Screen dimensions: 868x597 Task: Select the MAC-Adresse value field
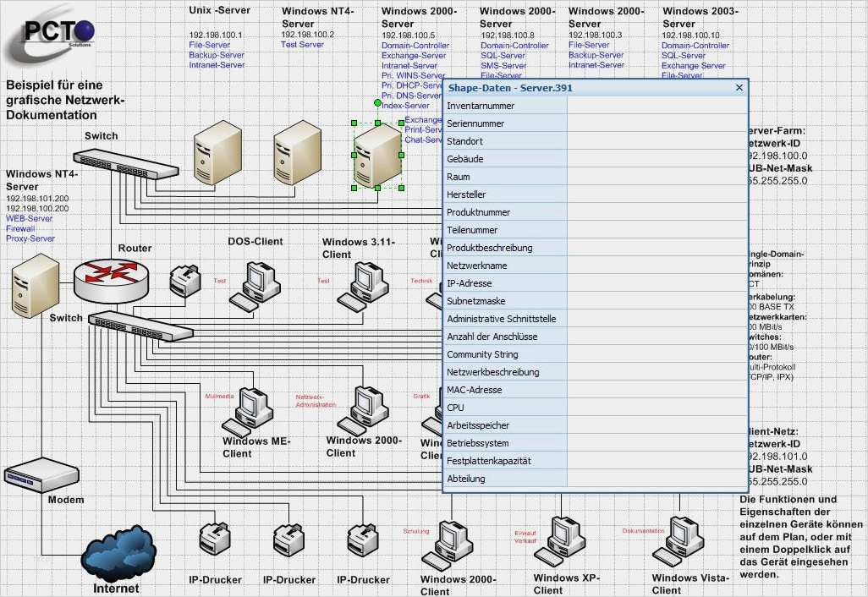pos(657,390)
